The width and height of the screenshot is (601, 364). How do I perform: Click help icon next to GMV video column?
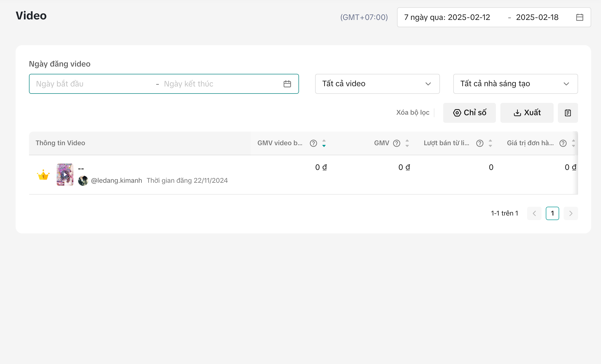point(313,143)
